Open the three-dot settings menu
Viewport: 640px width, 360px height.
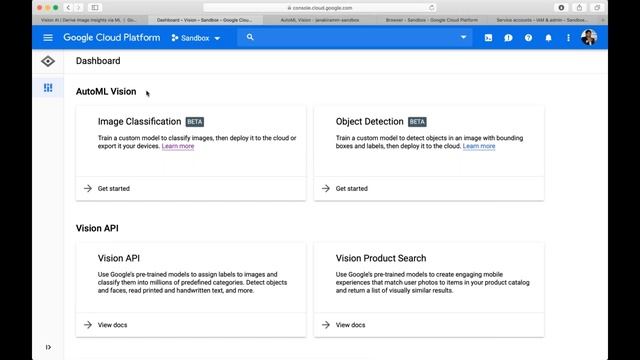(568, 38)
